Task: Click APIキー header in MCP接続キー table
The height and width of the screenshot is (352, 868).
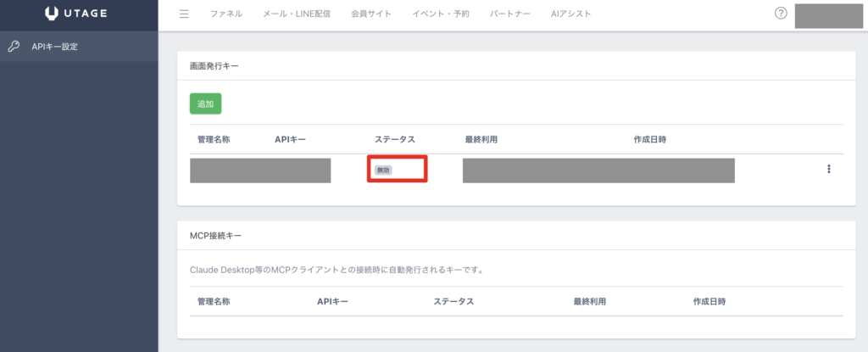Action: pos(332,301)
